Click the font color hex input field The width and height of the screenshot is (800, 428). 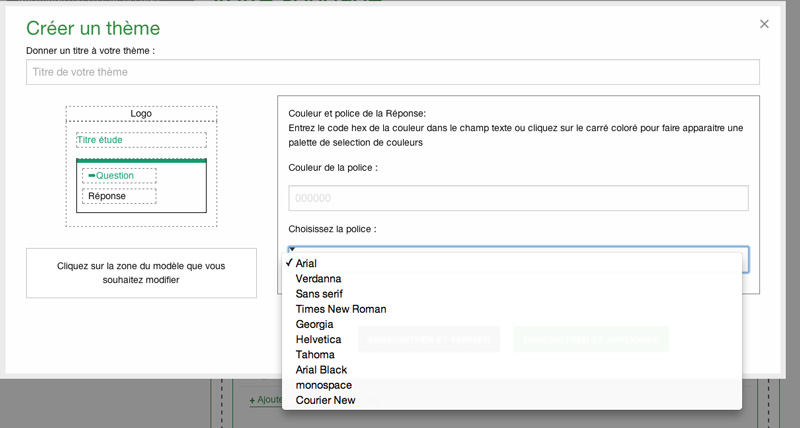[518, 198]
